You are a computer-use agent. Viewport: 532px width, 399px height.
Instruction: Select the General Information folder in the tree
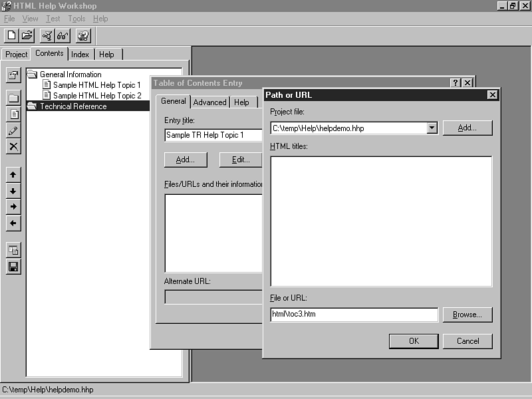pos(70,74)
